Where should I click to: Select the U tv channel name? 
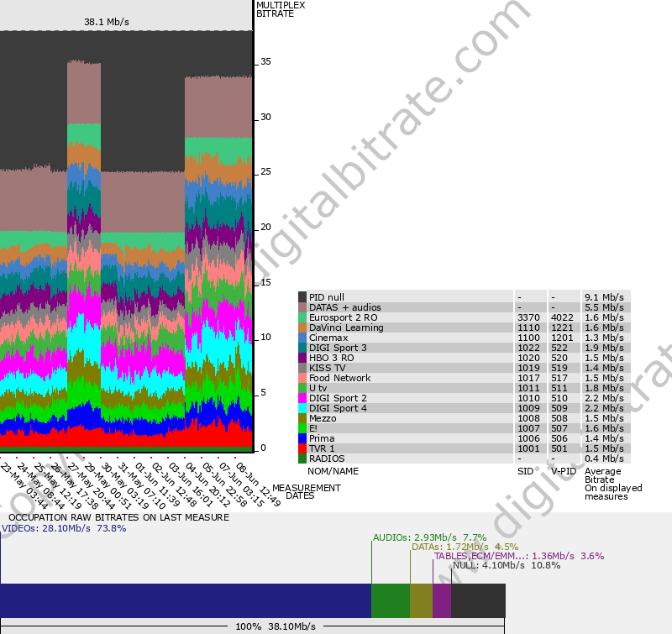click(318, 388)
